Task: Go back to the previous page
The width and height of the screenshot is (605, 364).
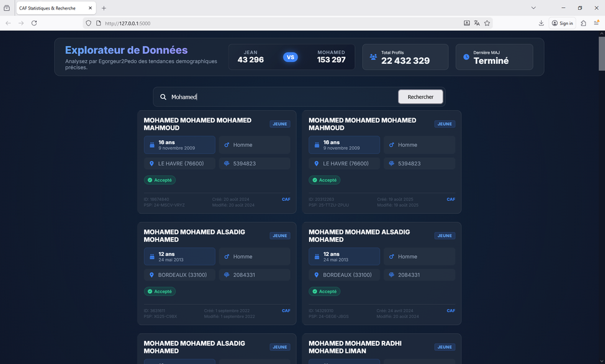Action: point(8,23)
